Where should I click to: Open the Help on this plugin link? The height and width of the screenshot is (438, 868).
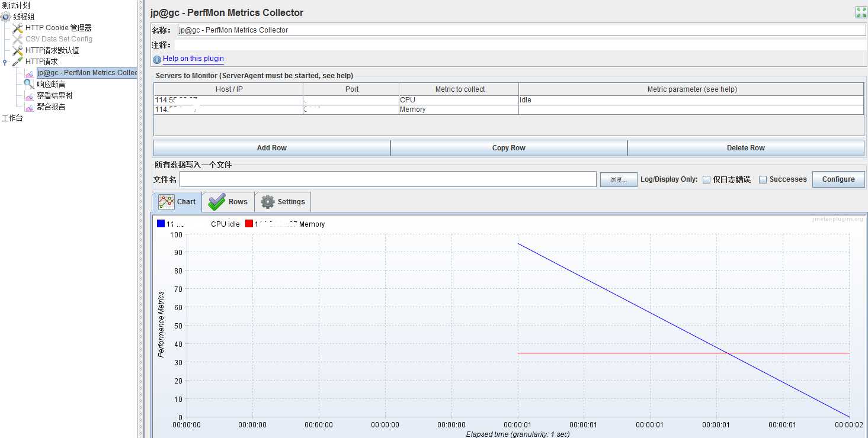pyautogui.click(x=193, y=59)
